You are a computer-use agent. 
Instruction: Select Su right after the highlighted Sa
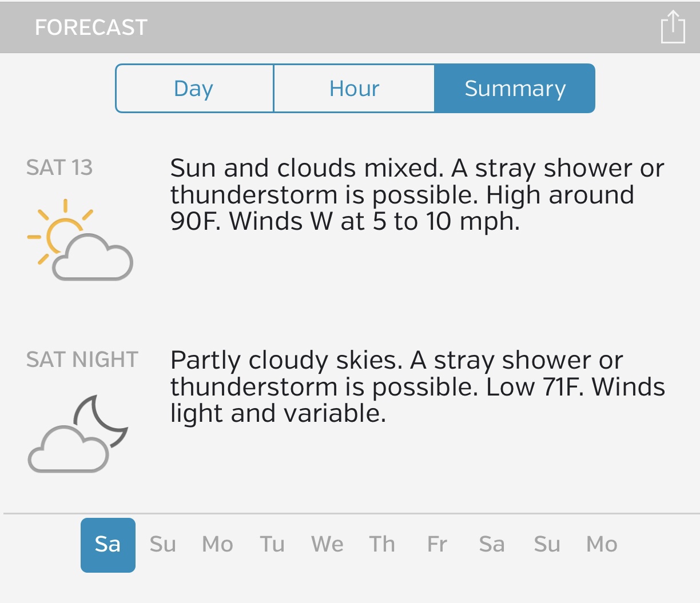click(162, 545)
